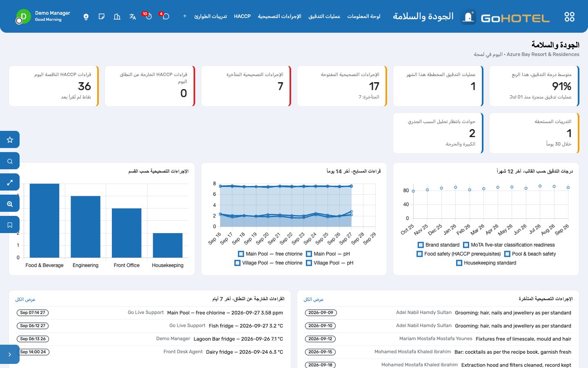This screenshot has height=368, width=588.
Task: Open the HACCP out-of-range readings card showing 0
Action: (150, 86)
